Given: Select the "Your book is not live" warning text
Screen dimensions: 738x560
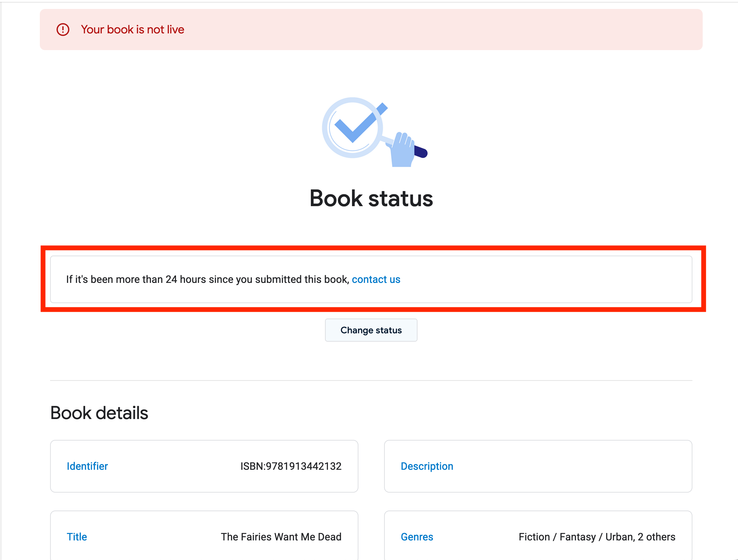Looking at the screenshot, I should [x=132, y=30].
